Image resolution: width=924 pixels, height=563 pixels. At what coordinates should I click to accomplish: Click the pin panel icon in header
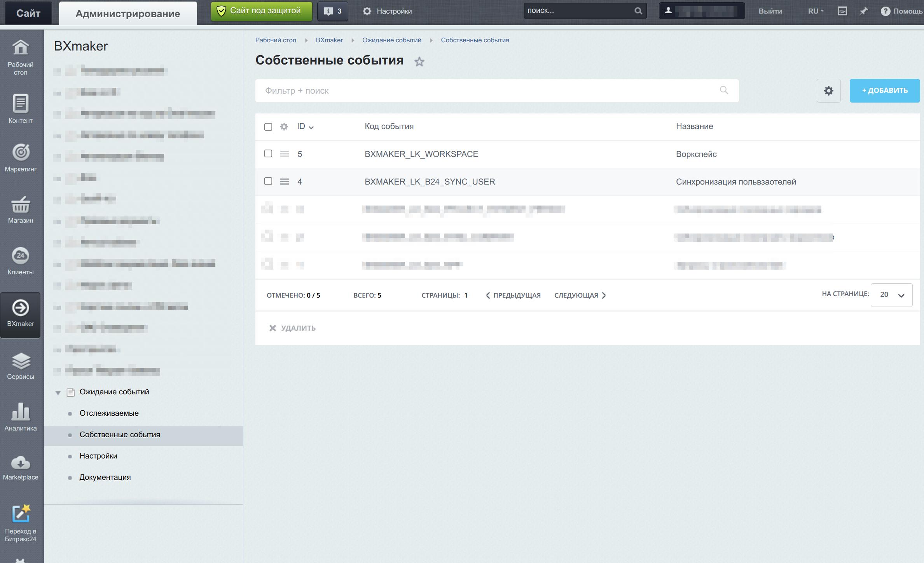[863, 11]
